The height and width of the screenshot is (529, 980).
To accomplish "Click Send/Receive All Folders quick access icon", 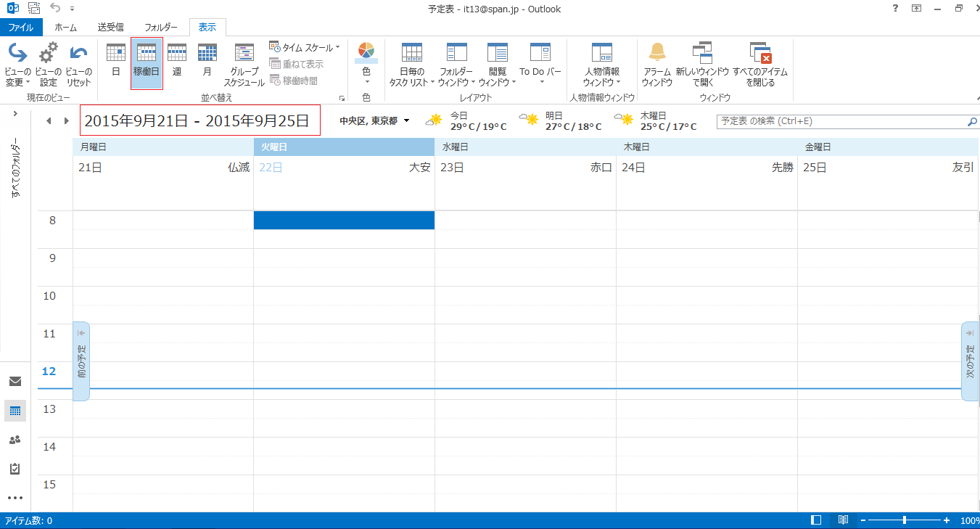I will [x=34, y=9].
